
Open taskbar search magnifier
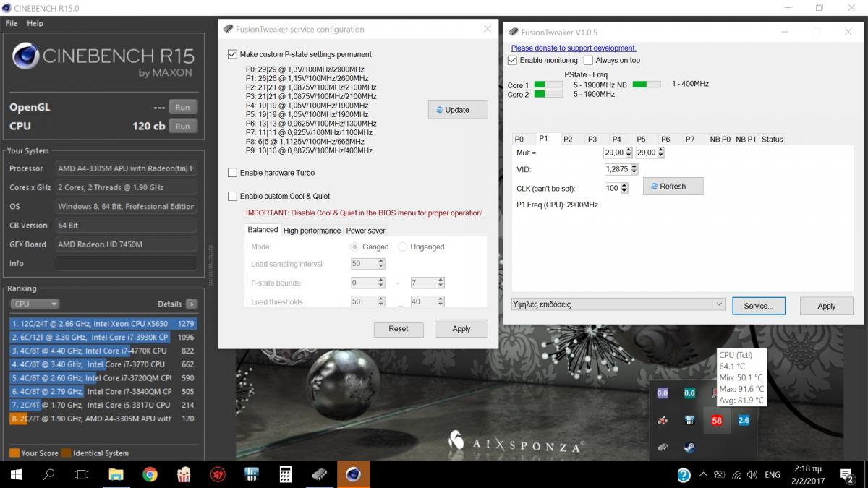coord(49,475)
